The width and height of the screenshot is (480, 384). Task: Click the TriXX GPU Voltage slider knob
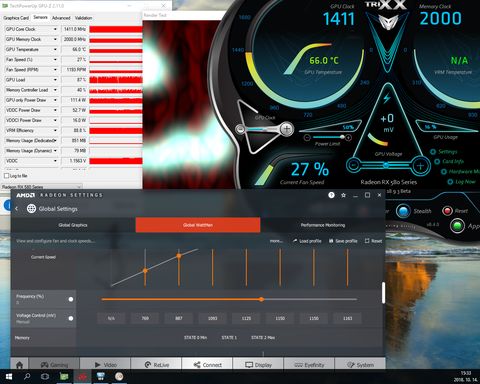pos(386,165)
